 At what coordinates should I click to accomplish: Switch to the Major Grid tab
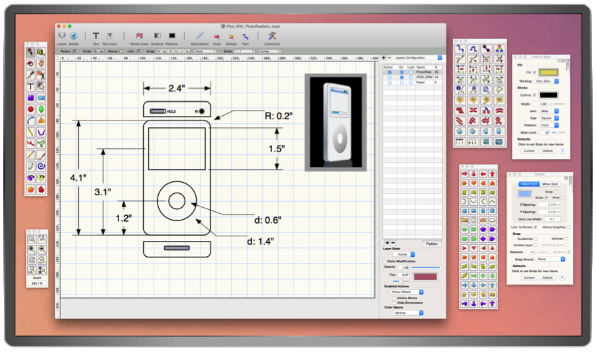pyautogui.click(x=529, y=184)
